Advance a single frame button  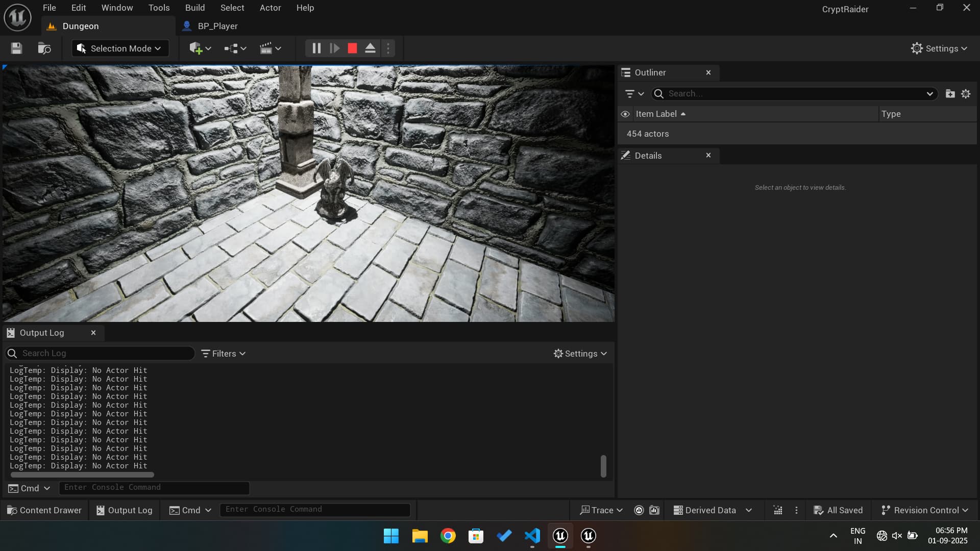334,48
